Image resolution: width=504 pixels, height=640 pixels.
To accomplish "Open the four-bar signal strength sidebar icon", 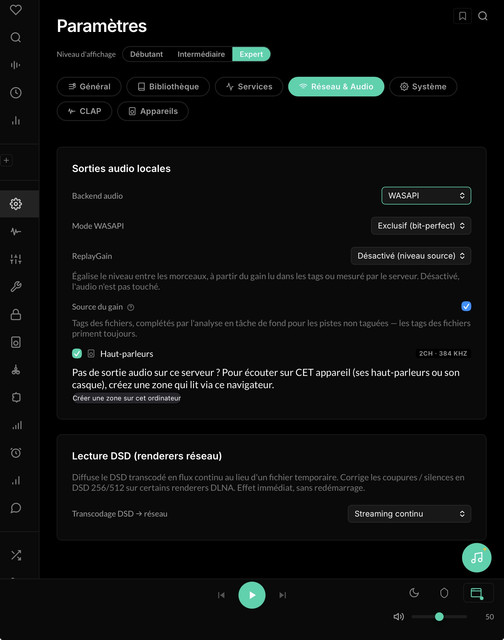I will tap(16, 425).
